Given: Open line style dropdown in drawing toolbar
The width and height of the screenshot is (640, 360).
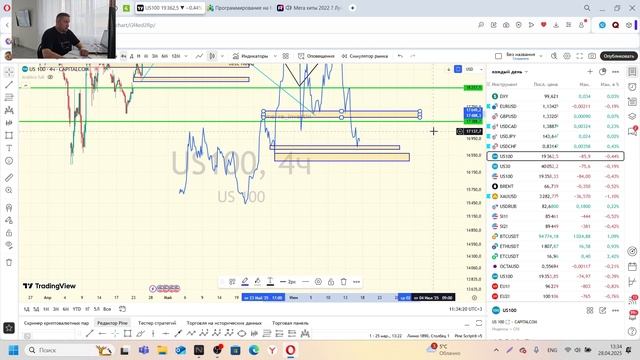Looking at the screenshot, I should pos(306,282).
